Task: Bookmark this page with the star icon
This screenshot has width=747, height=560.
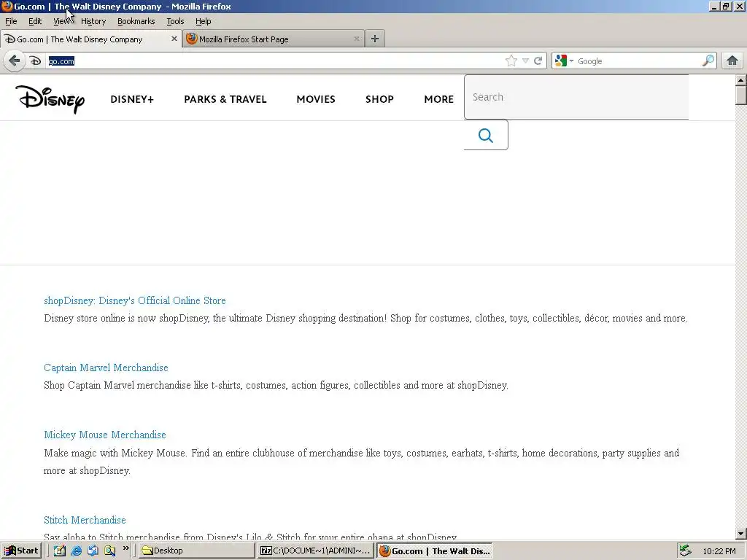Action: [511, 61]
